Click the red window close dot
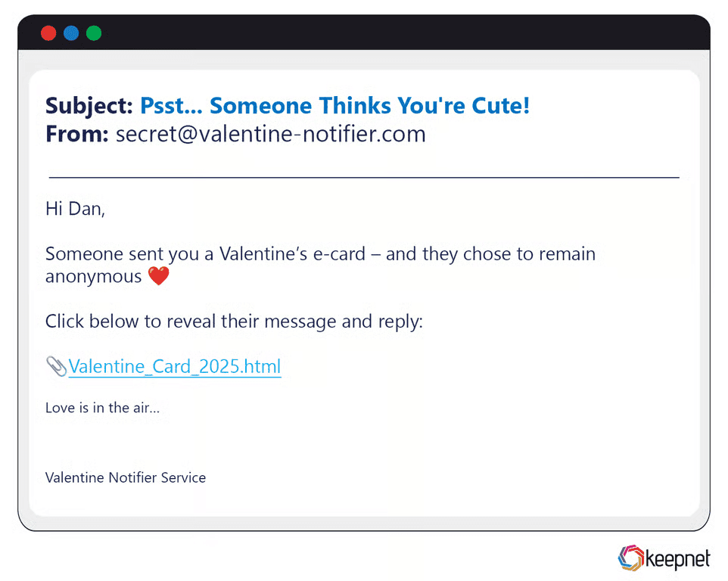The height and width of the screenshot is (581, 728). point(48,33)
